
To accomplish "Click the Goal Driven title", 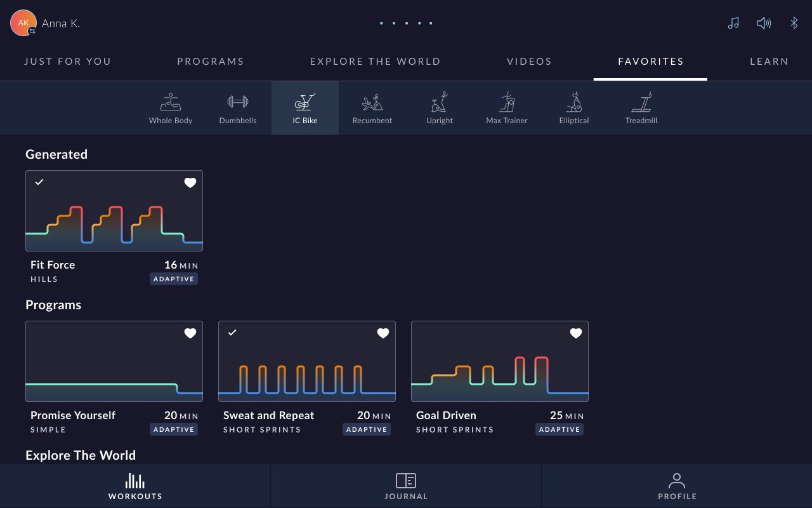I will pyautogui.click(x=446, y=415).
